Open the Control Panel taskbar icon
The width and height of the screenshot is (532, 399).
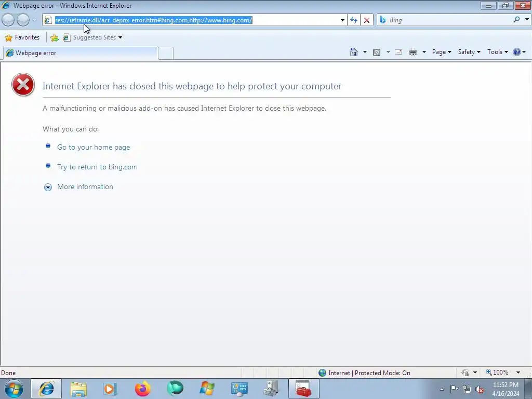click(x=240, y=389)
